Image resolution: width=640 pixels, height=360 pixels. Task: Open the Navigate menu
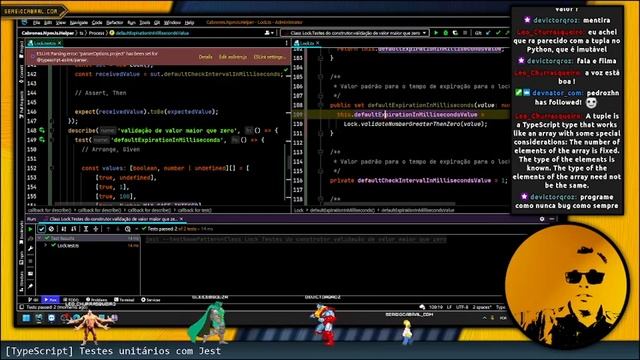tap(79, 23)
